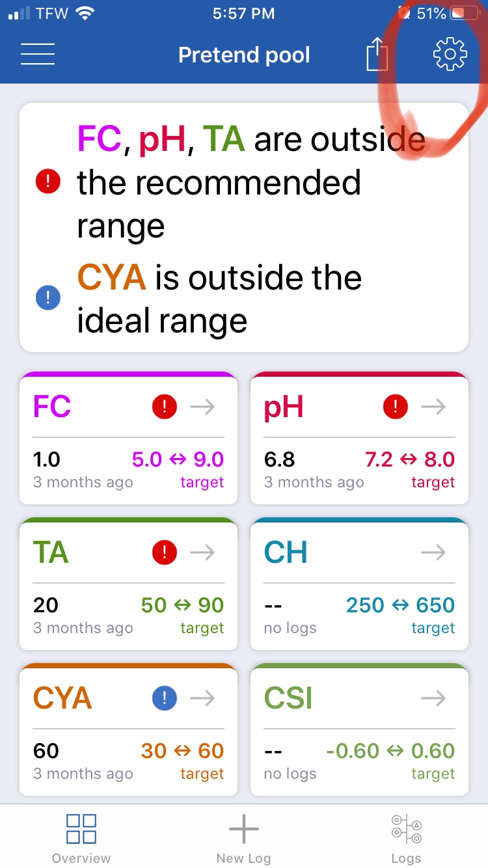Tap the blue notice icon in summary banner
The image size is (488, 868).
[x=48, y=299]
